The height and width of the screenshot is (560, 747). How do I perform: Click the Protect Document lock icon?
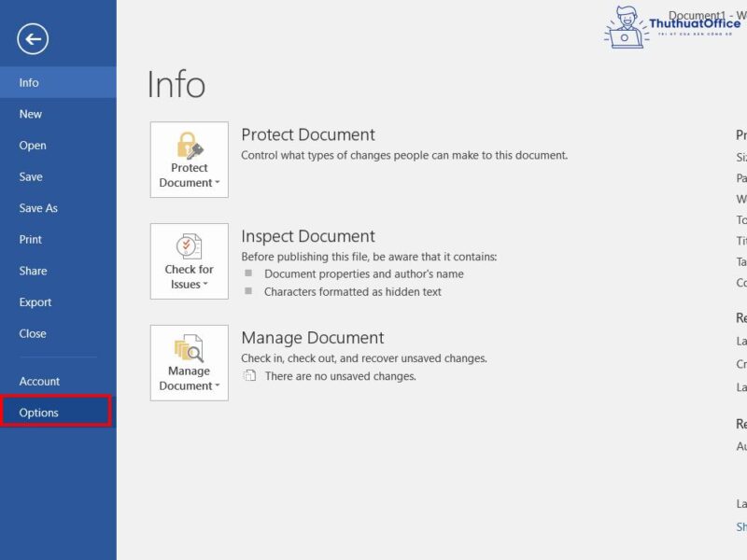(x=190, y=146)
